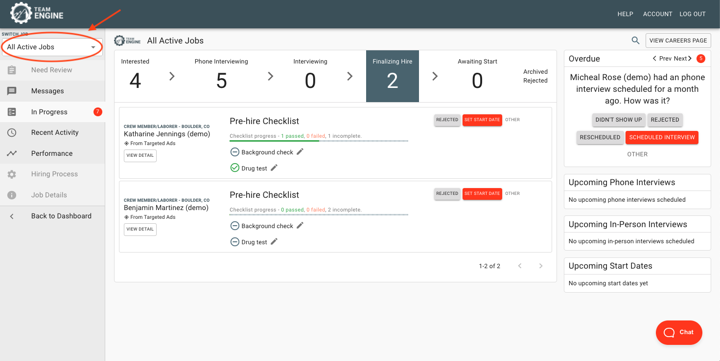
Task: Click Other for Katharine Jennings
Action: 512,120
